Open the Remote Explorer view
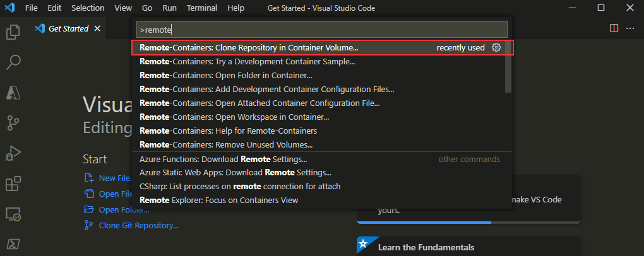 click(13, 214)
